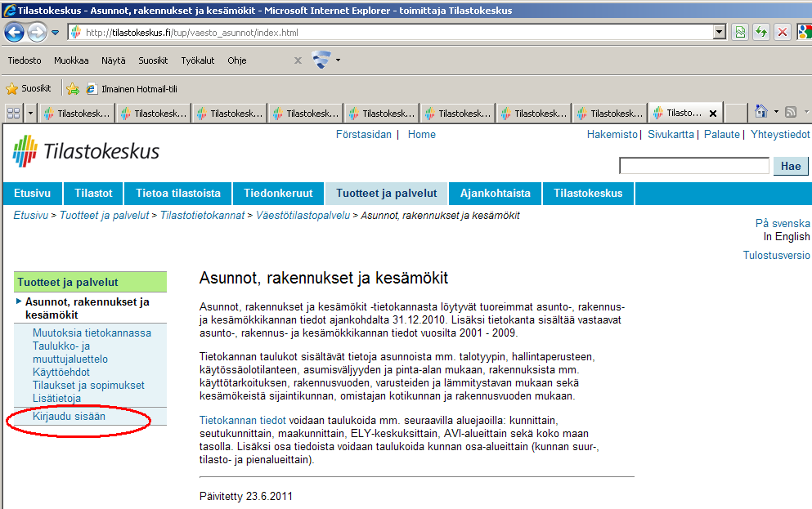Open the Ilmainen Hotmail-tili favorite
This screenshot has height=509, width=812.
(132, 89)
